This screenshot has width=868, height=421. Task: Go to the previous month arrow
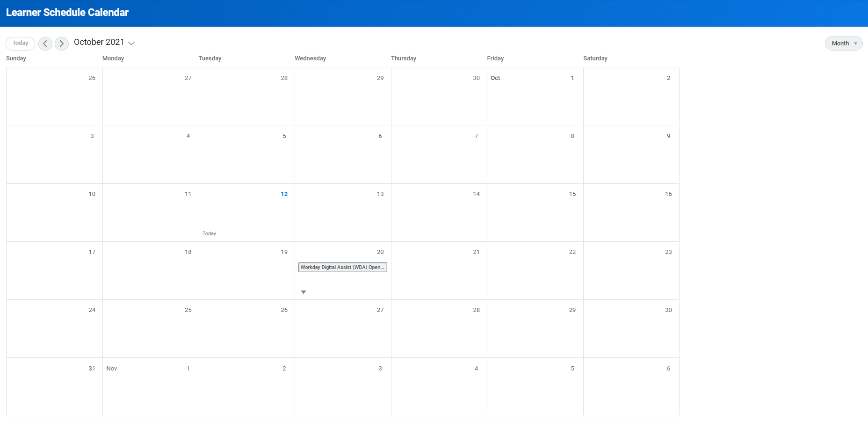tap(45, 44)
